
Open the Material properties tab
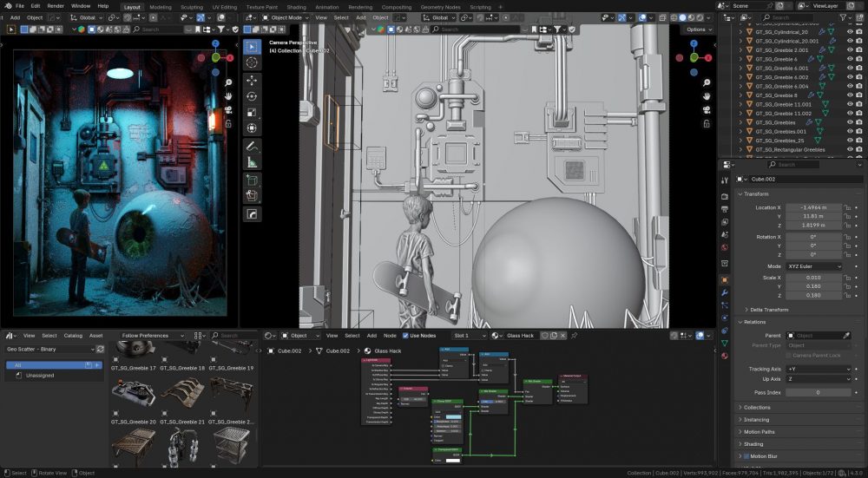coord(725,357)
